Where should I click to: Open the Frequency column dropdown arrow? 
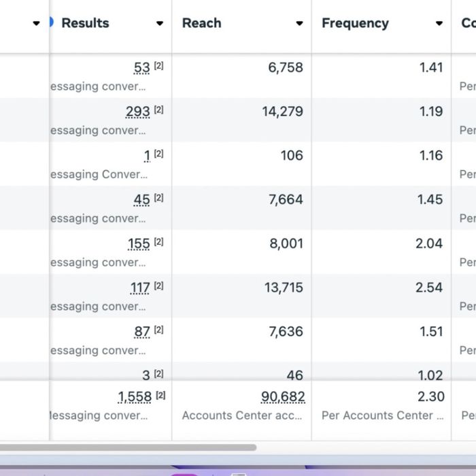(439, 23)
